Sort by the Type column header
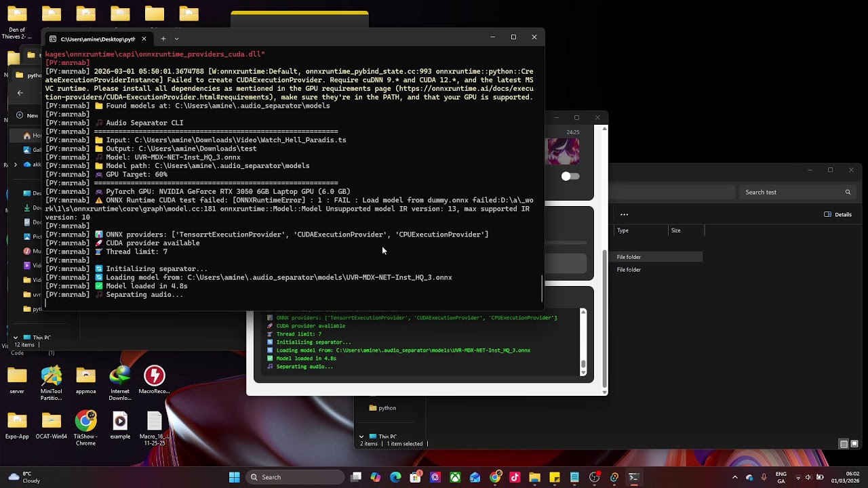This screenshot has width=868, height=488. coord(640,230)
